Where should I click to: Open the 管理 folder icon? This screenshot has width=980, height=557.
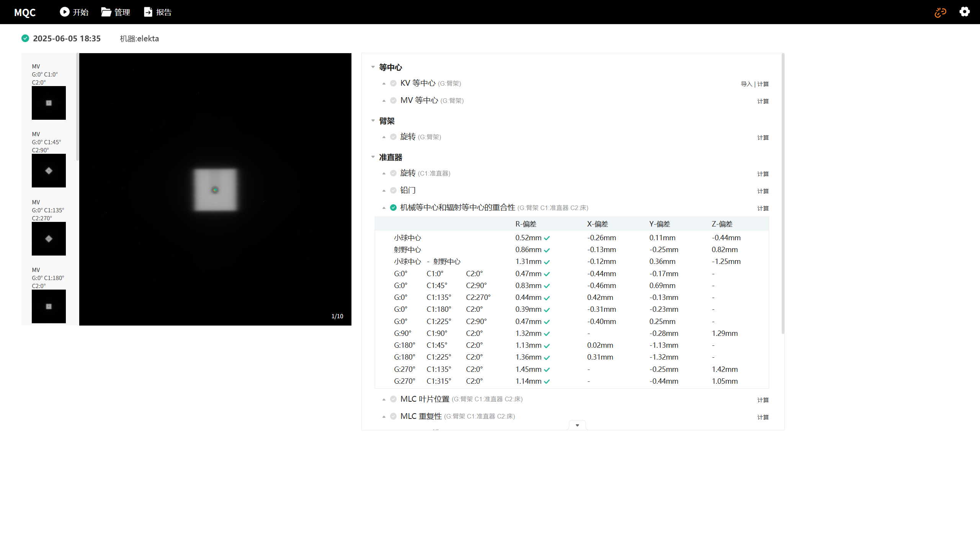[106, 12]
